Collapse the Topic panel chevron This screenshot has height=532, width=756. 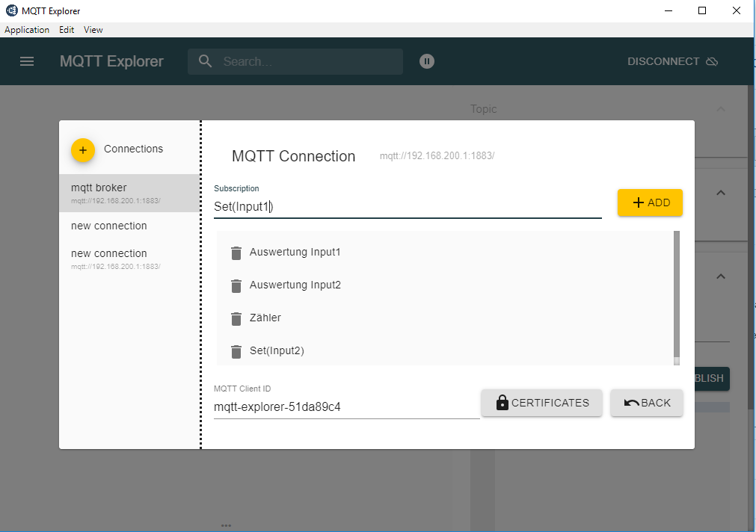click(x=721, y=109)
